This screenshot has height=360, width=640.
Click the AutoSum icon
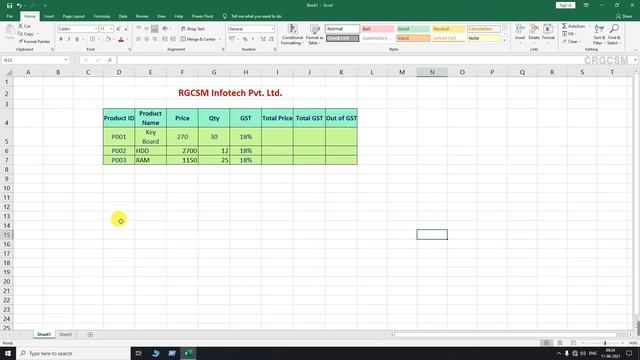click(x=565, y=26)
